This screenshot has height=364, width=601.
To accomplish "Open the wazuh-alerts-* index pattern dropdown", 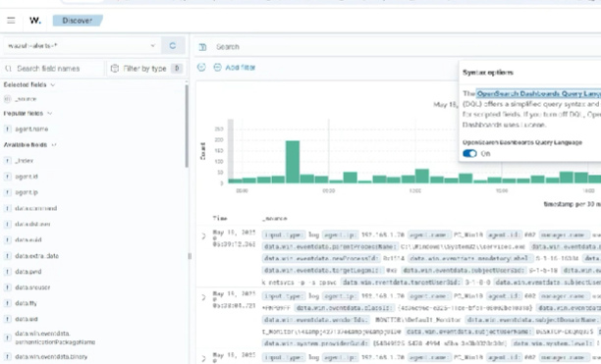I will (82, 45).
